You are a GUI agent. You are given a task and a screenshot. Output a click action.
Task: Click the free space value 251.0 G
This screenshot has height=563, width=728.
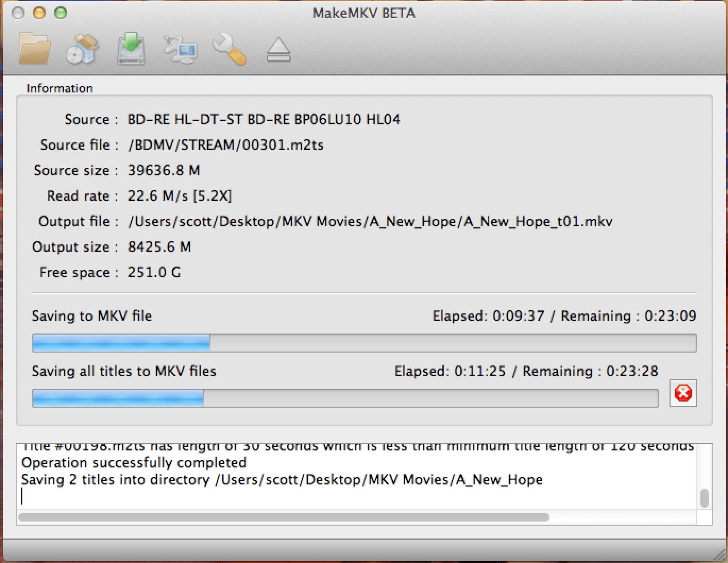click(154, 272)
